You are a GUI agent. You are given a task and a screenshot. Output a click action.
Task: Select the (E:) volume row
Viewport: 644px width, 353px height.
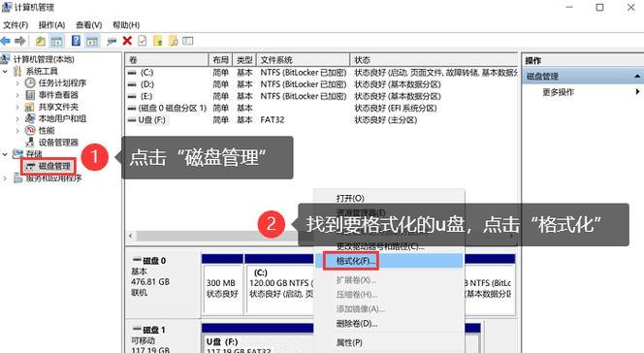tap(321, 96)
